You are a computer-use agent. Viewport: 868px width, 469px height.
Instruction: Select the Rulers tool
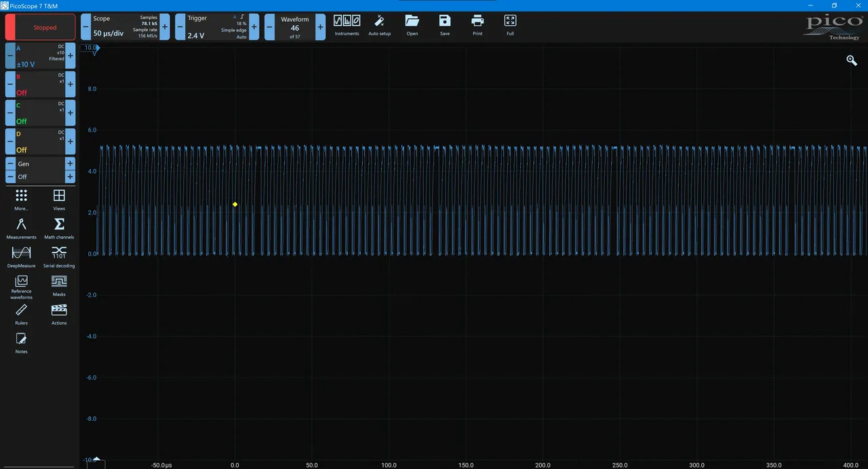point(21,314)
